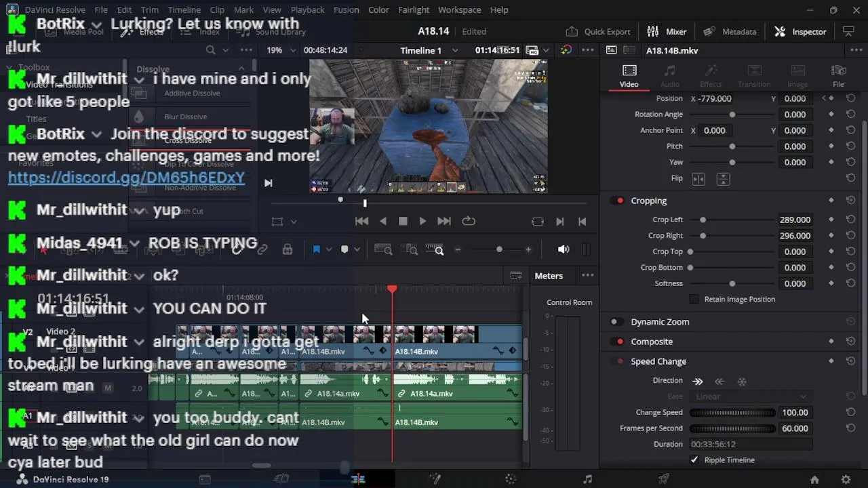Open the Workspace menu
The width and height of the screenshot is (868, 488).
coord(459,9)
